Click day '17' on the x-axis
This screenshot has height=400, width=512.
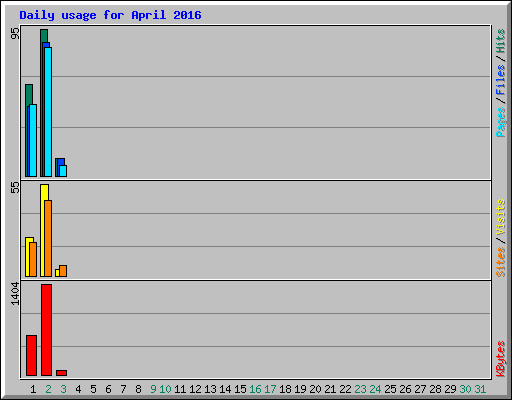point(270,389)
